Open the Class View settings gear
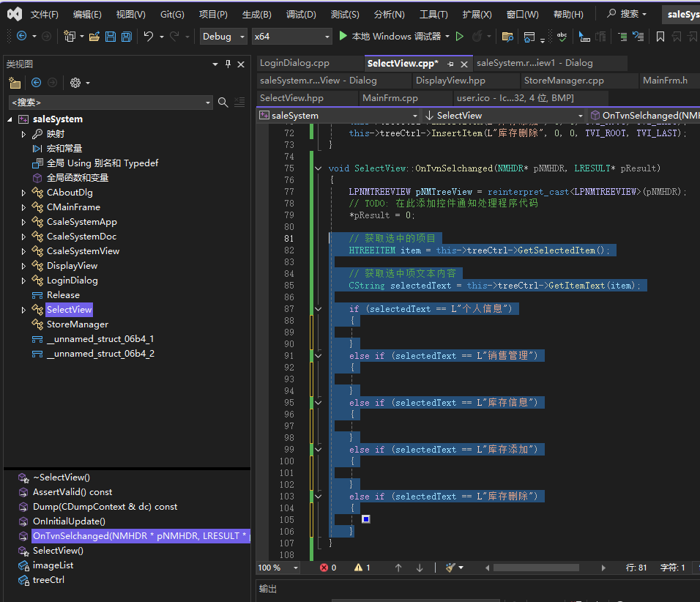The width and height of the screenshot is (700, 602). coord(75,83)
